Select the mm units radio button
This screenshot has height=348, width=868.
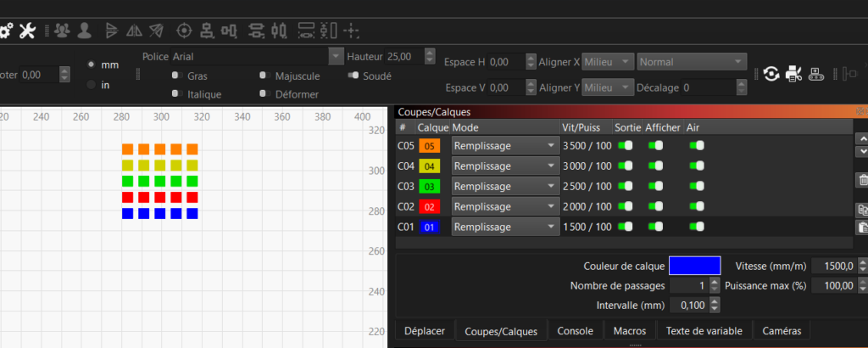click(92, 65)
